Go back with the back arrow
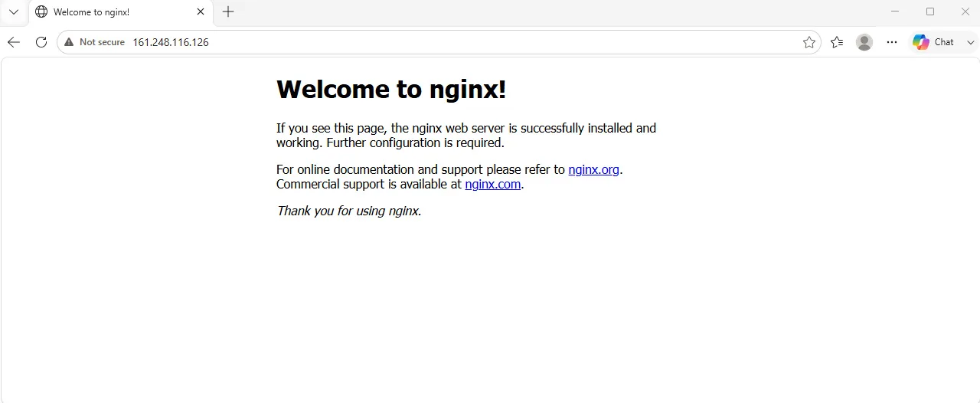This screenshot has width=980, height=403. tap(13, 42)
